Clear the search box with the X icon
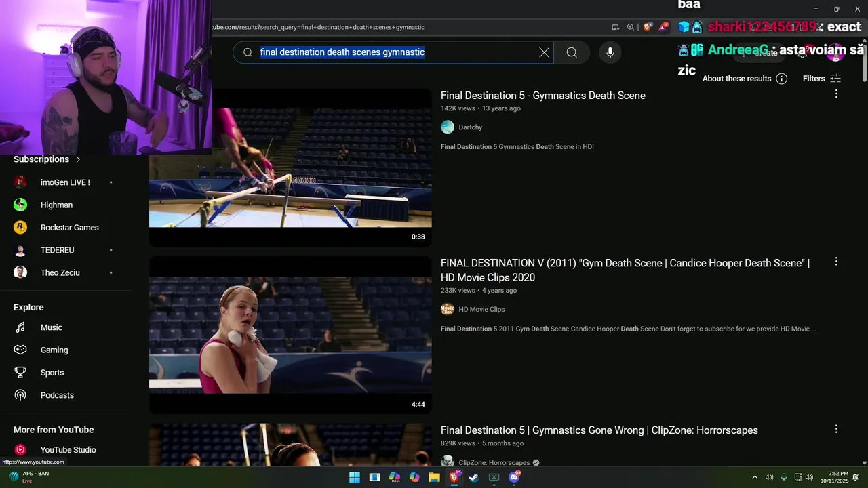 [544, 52]
